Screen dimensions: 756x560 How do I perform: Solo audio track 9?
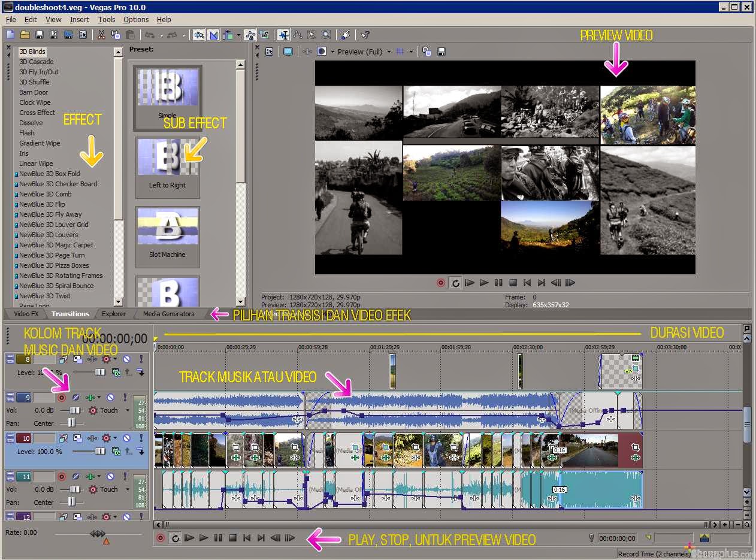(125, 398)
